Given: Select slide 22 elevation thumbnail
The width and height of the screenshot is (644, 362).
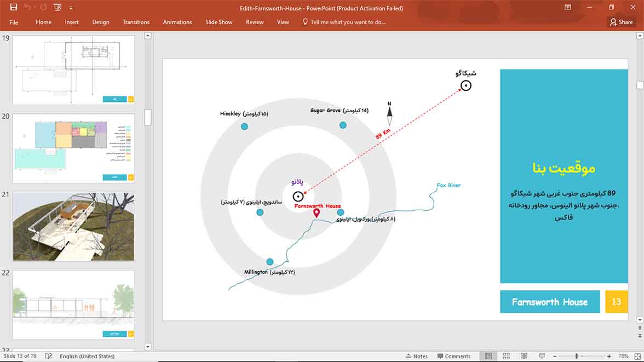Looking at the screenshot, I should [x=73, y=304].
